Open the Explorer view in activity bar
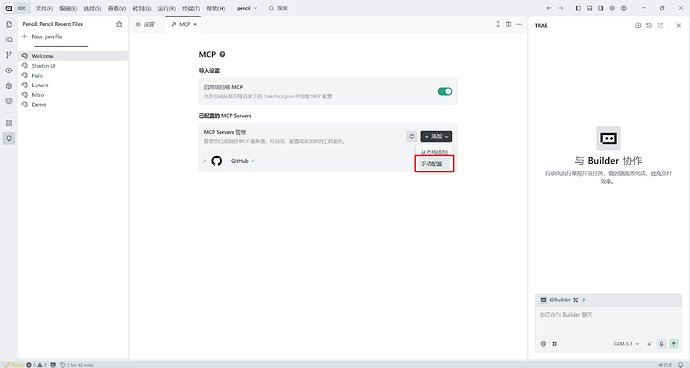This screenshot has height=368, width=690. click(x=9, y=25)
